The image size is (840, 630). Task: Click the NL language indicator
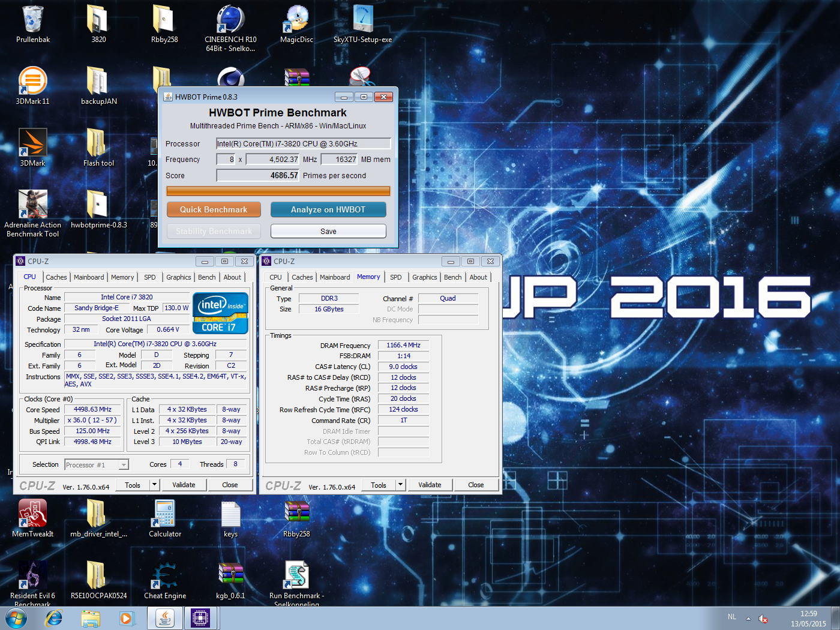click(x=732, y=617)
